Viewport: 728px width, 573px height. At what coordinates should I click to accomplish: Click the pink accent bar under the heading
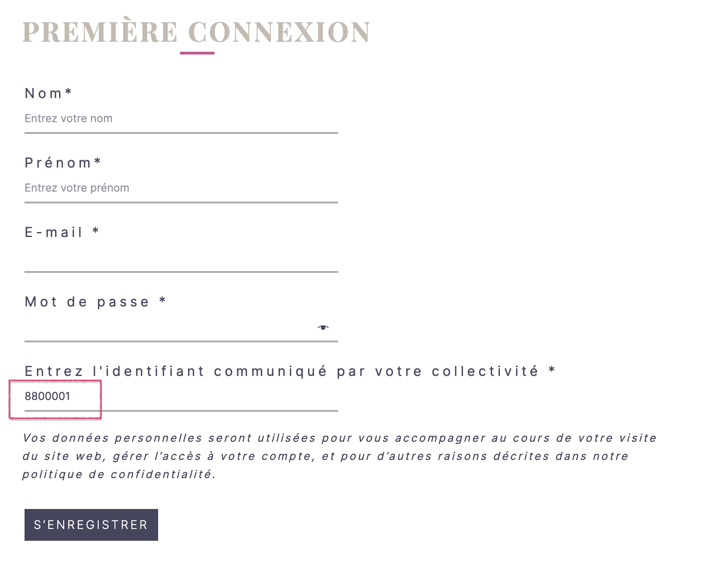(197, 53)
